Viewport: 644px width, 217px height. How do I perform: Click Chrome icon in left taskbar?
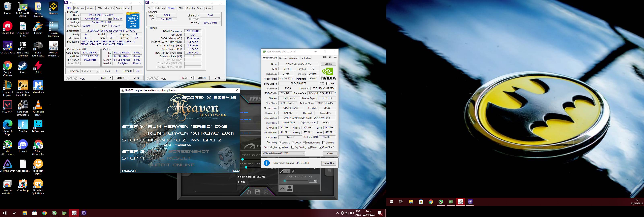(x=44, y=213)
